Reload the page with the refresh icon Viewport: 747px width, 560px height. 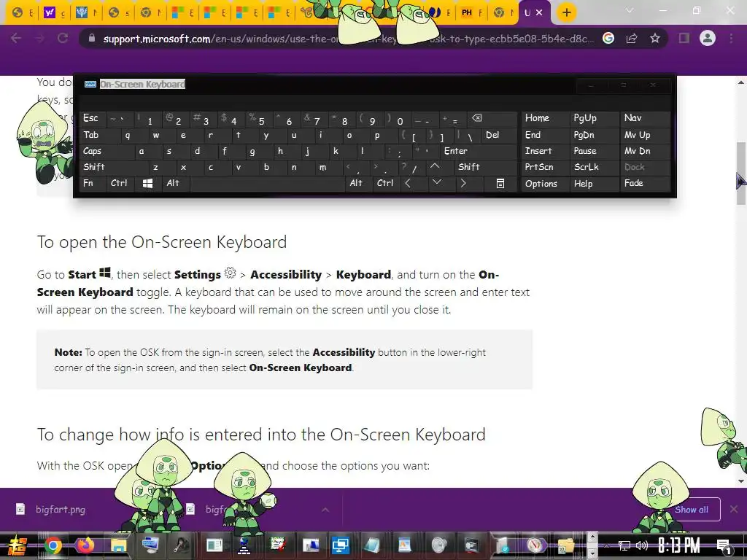point(63,39)
